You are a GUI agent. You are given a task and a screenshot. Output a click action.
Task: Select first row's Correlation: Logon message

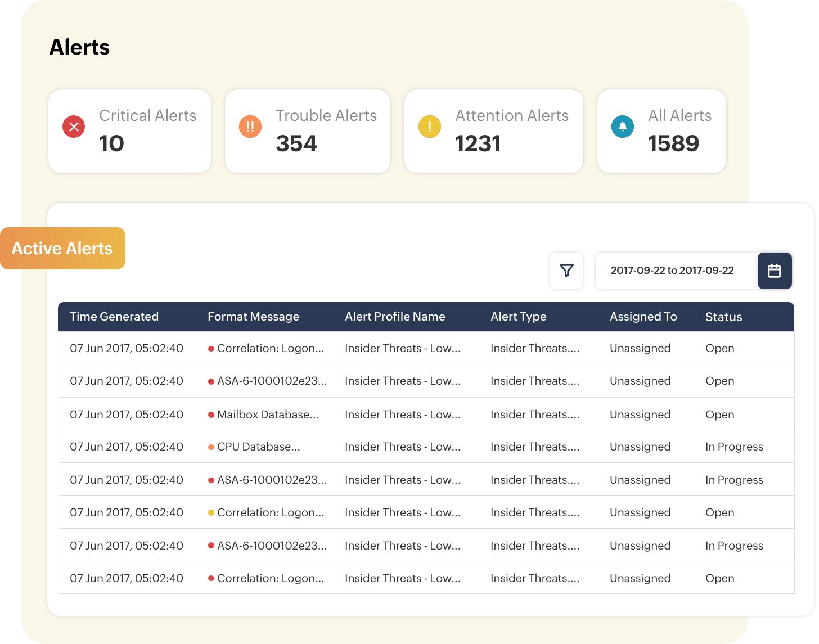click(x=271, y=348)
